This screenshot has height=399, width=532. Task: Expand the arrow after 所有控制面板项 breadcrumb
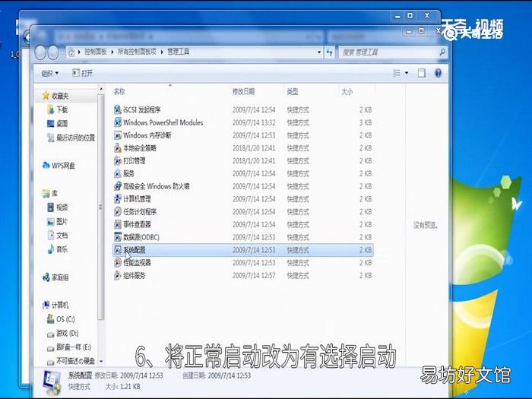162,52
